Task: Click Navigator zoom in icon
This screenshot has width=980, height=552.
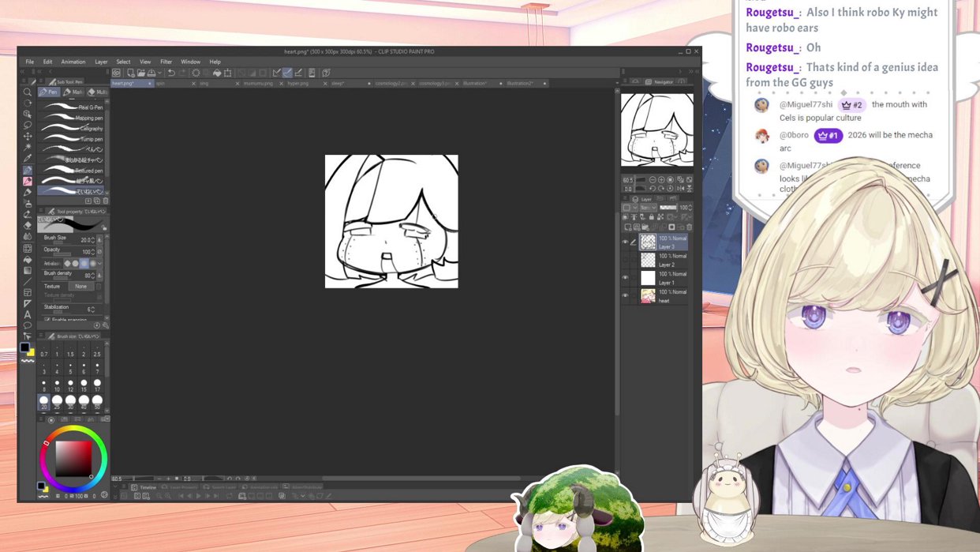Action: click(x=661, y=180)
